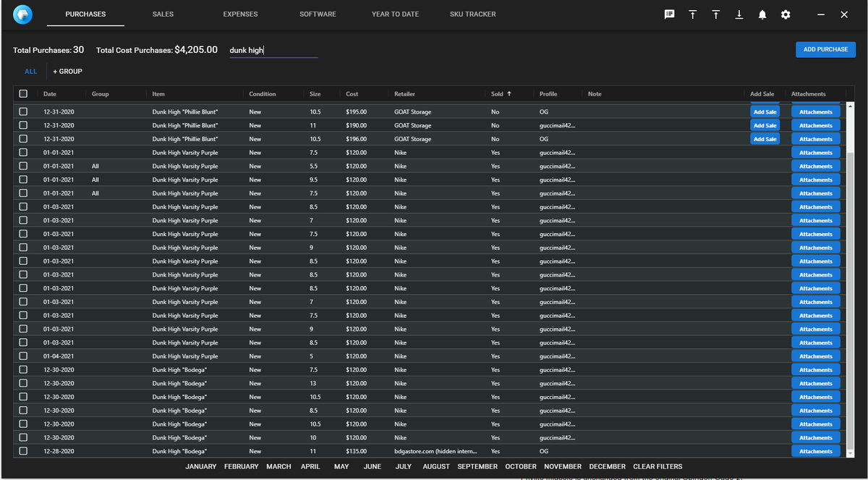Image resolution: width=868 pixels, height=480 pixels.
Task: Open settings gear icon
Action: point(786,14)
